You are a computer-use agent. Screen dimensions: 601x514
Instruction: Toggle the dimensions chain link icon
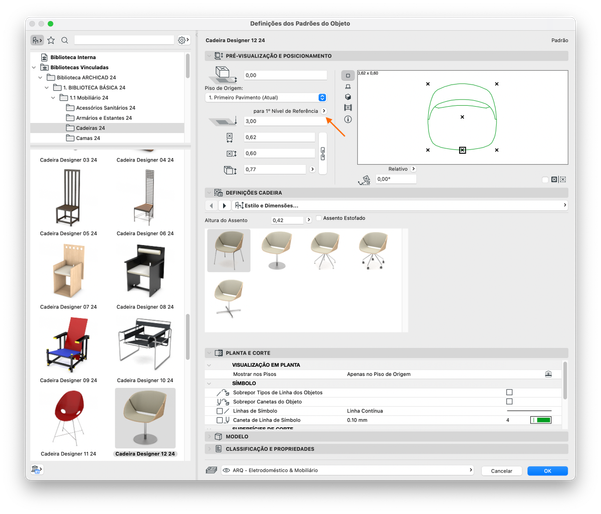(x=322, y=153)
